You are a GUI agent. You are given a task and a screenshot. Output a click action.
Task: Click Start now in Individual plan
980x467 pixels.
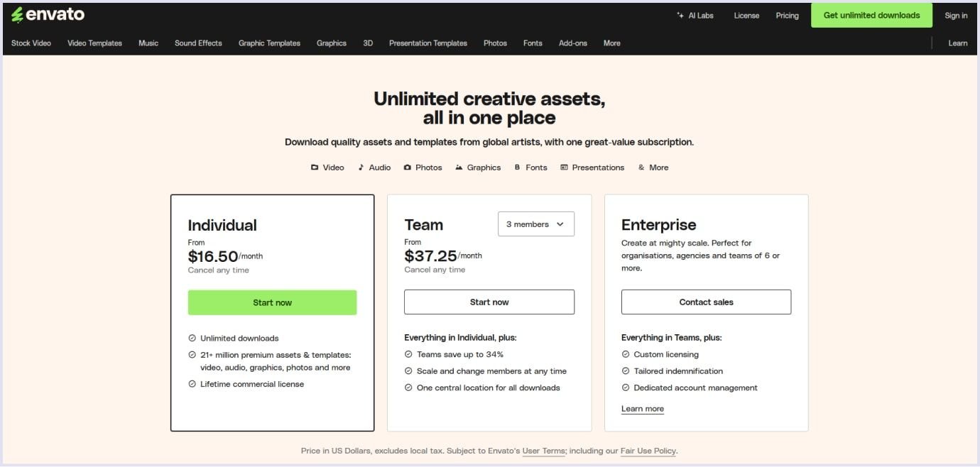(x=273, y=302)
